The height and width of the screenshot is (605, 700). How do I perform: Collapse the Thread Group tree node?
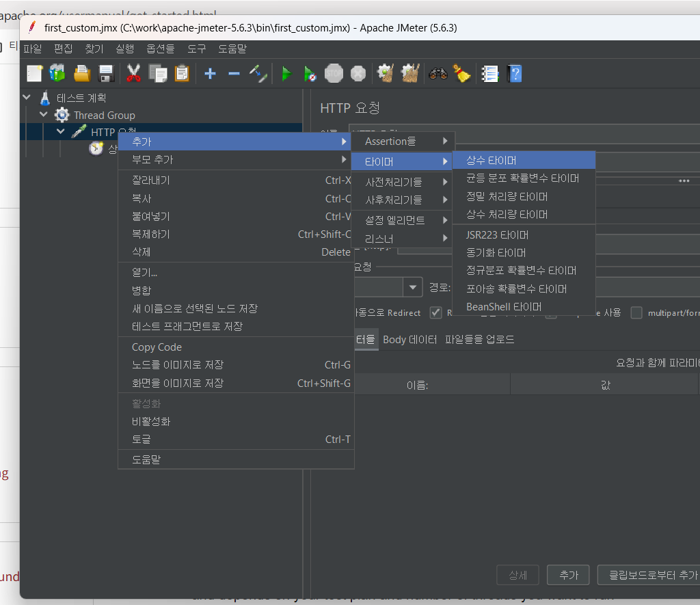click(x=43, y=114)
